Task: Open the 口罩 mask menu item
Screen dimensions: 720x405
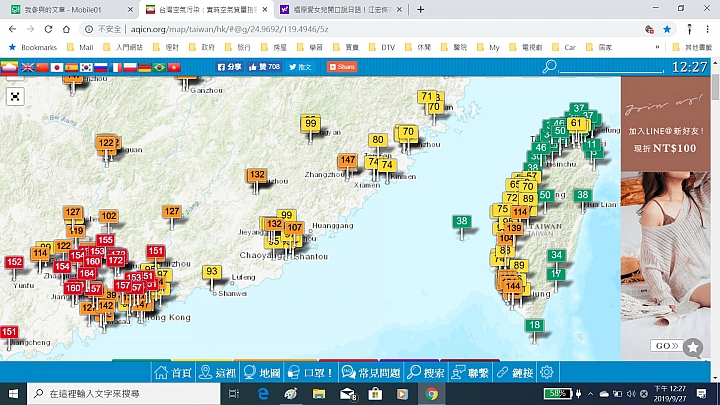Action: point(311,372)
